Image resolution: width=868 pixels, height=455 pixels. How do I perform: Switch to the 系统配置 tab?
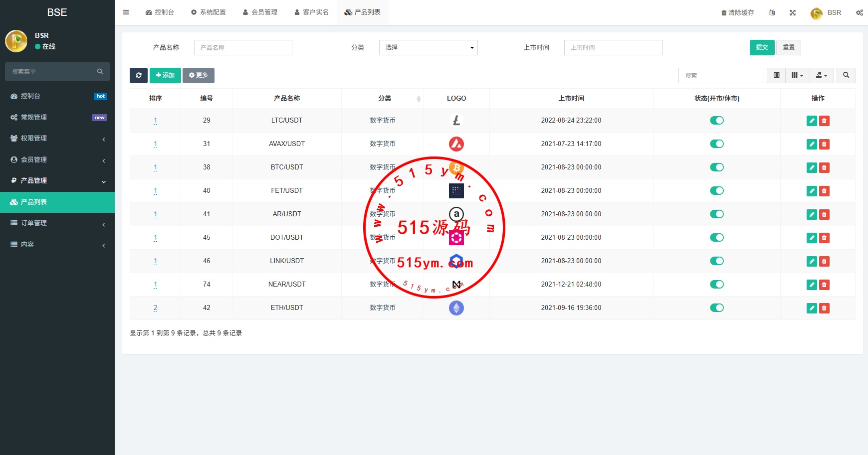point(208,12)
